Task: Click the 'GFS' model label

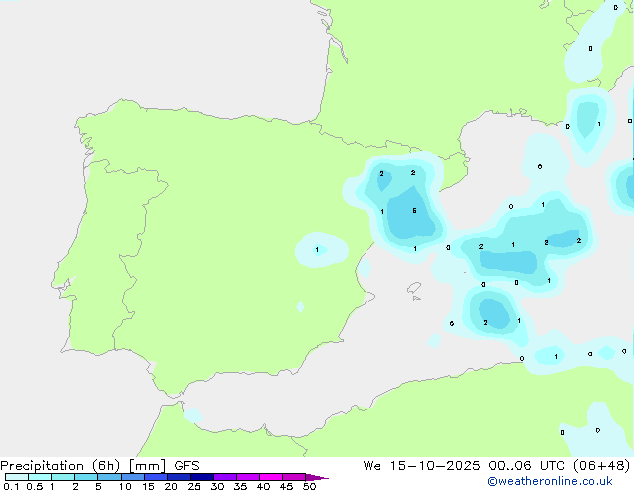Action: [x=187, y=466]
